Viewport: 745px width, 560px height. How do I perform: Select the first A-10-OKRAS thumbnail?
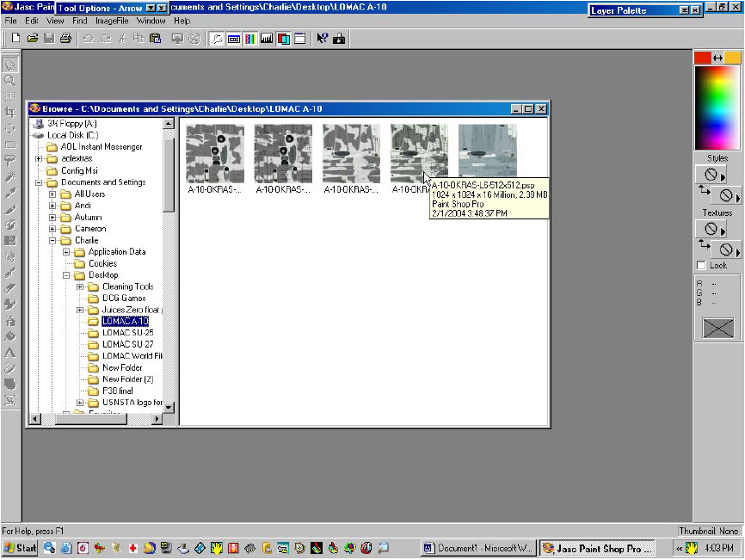(x=215, y=154)
